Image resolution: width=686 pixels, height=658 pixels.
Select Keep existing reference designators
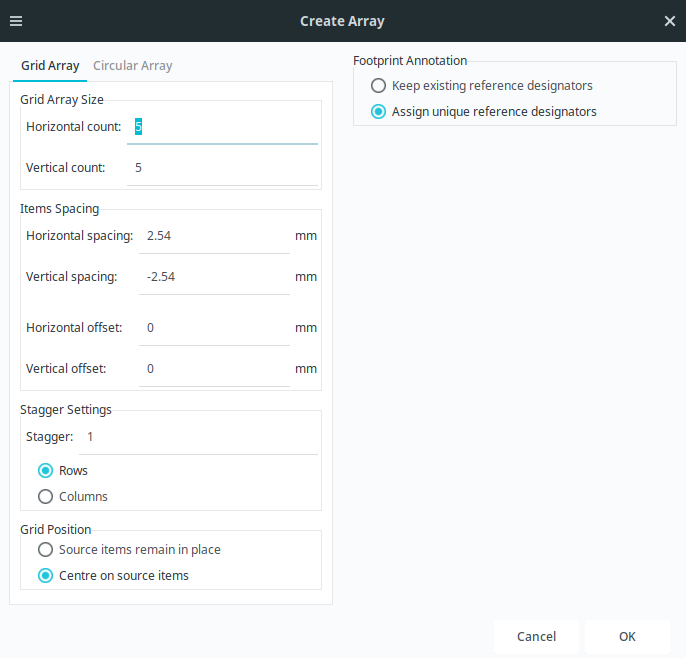click(378, 86)
